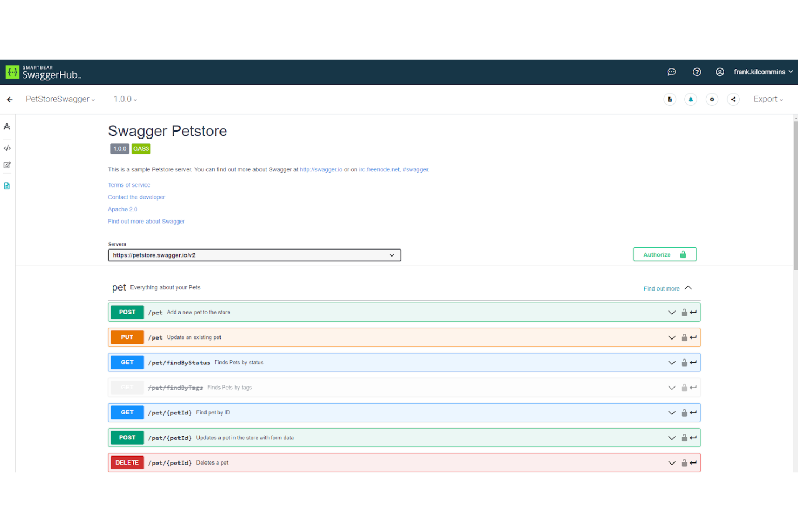
Task: Open the frank.kilcommins account menu
Action: [763, 72]
